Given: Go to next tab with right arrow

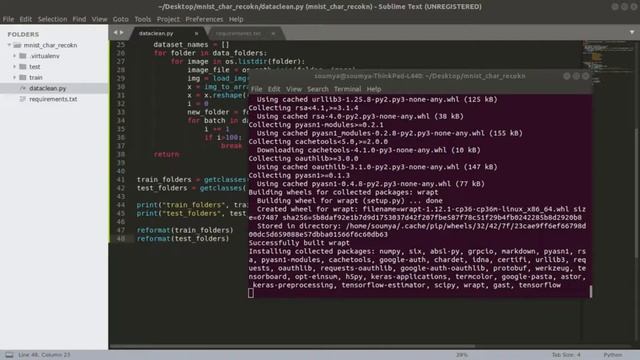Looking at the screenshot, I should point(122,33).
